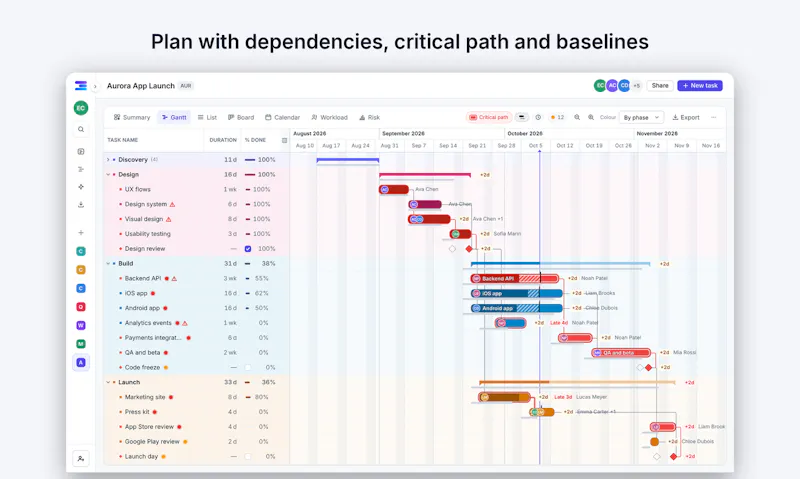Viewport: 800px width, 479px height.
Task: Switch to the Calendar tab
Action: click(x=283, y=117)
